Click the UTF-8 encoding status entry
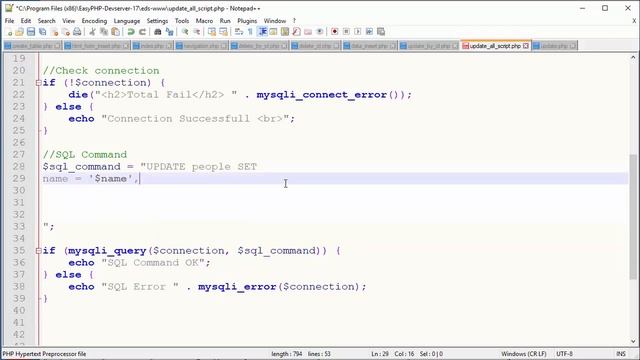 tap(564, 354)
